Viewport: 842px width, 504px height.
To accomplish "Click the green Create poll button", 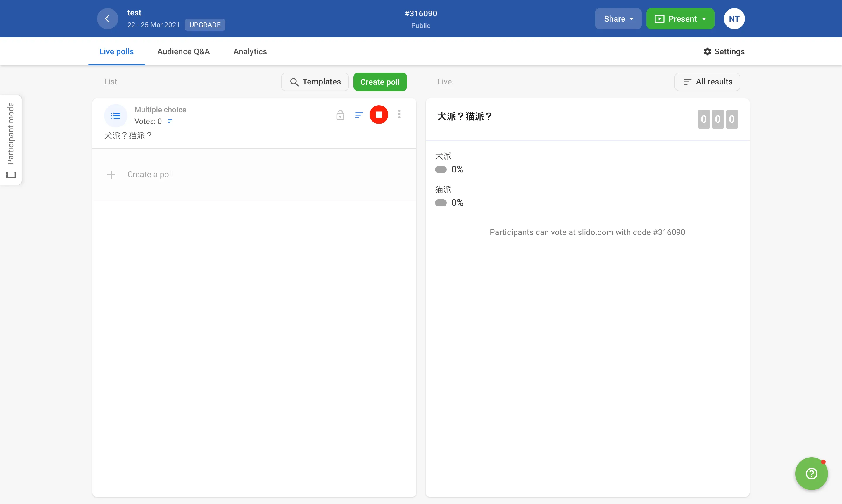I will pos(380,82).
